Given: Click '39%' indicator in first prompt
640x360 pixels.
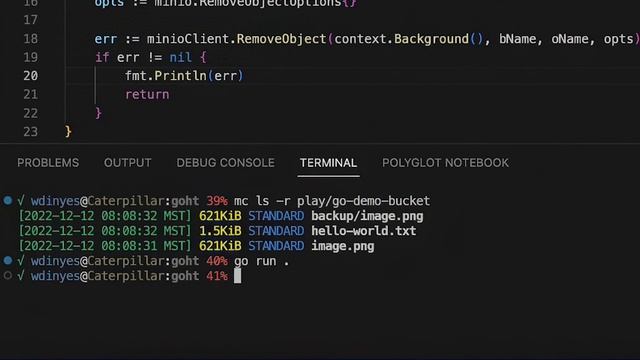Looking at the screenshot, I should coord(217,201).
